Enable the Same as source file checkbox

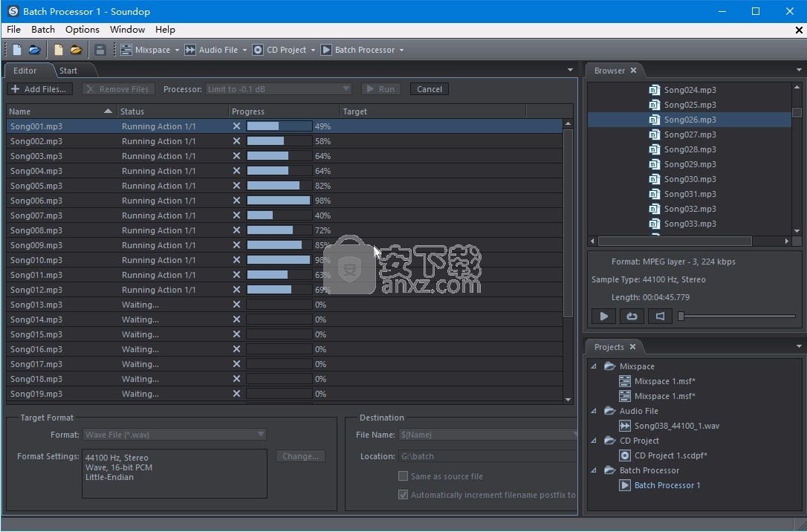(x=403, y=476)
